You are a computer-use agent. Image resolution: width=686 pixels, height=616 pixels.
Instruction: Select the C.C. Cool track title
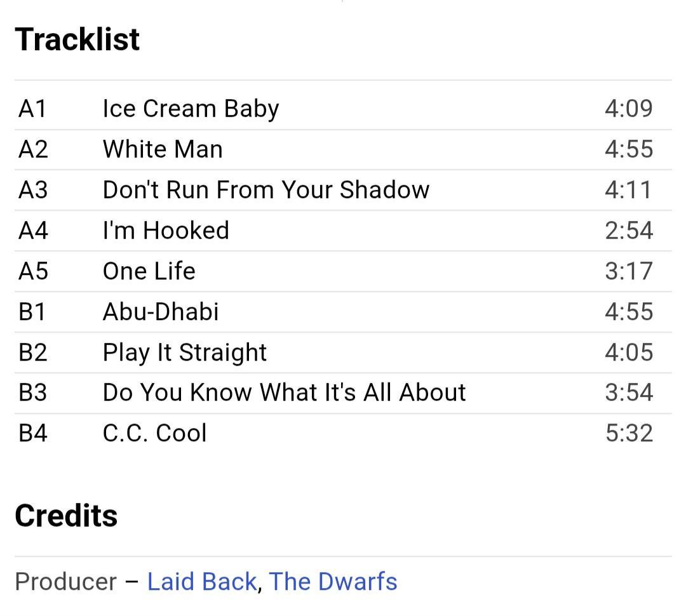(155, 433)
